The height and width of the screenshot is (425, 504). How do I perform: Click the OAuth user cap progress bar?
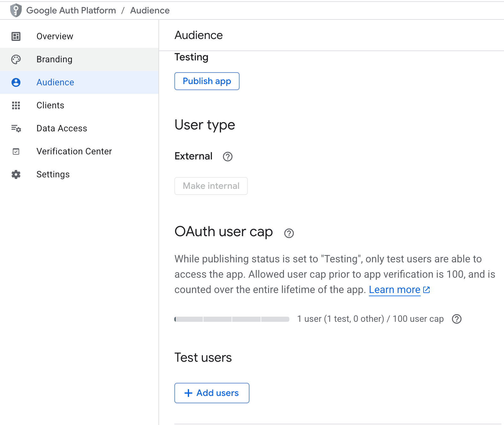tap(232, 319)
